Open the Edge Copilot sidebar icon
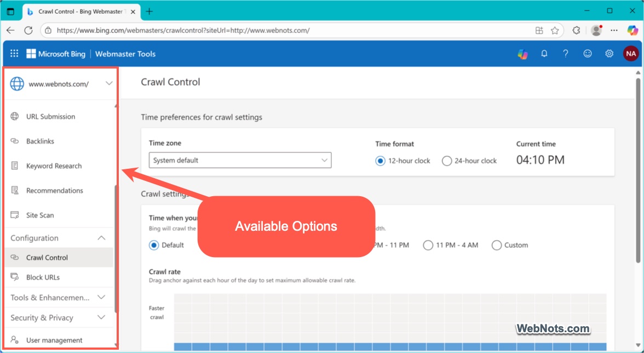This screenshot has width=644, height=353. [633, 30]
